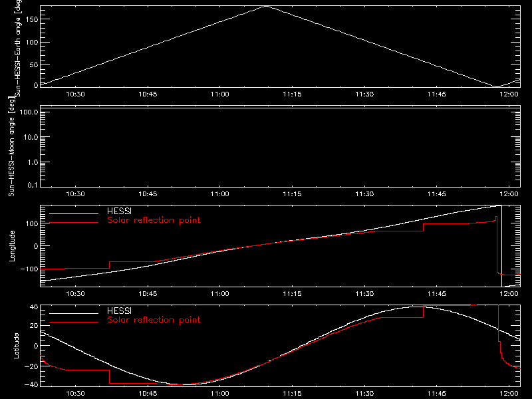The image size is (532, 399).
Task: Click 11:30 time label of Moon angle plot
Action: (x=364, y=194)
